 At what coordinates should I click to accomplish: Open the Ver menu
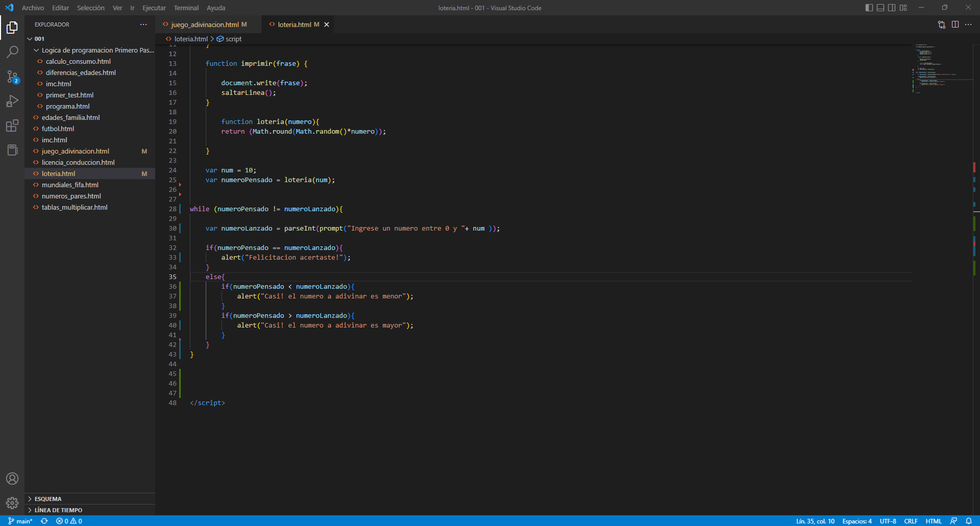(117, 8)
